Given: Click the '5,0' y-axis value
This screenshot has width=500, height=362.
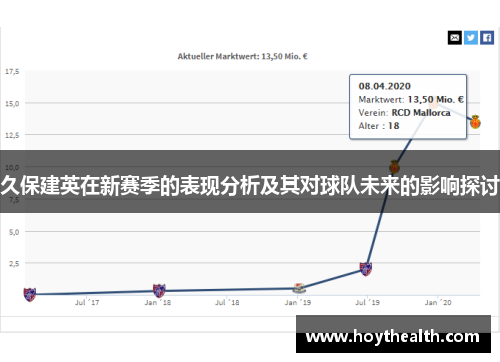Looking at the screenshot, I should point(14,232).
